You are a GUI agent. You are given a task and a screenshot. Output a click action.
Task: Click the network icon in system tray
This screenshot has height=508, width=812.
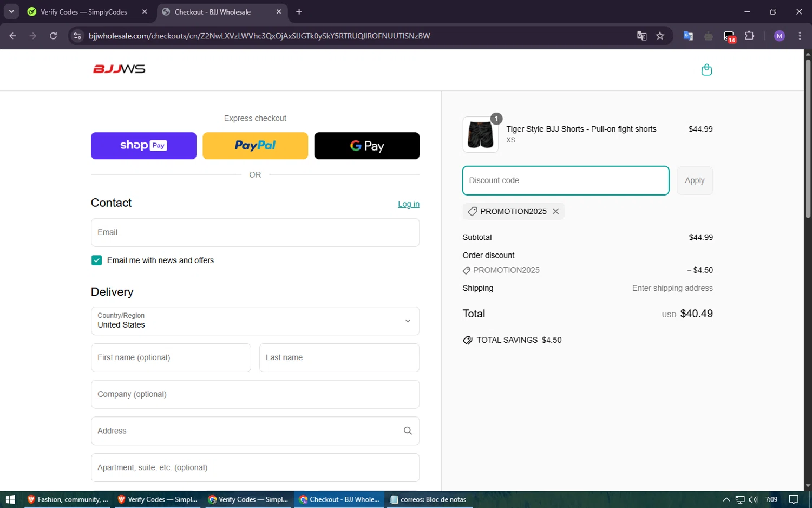pyautogui.click(x=740, y=499)
